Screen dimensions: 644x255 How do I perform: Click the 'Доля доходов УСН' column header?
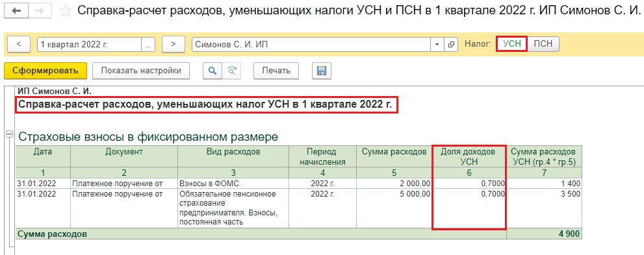click(x=469, y=156)
